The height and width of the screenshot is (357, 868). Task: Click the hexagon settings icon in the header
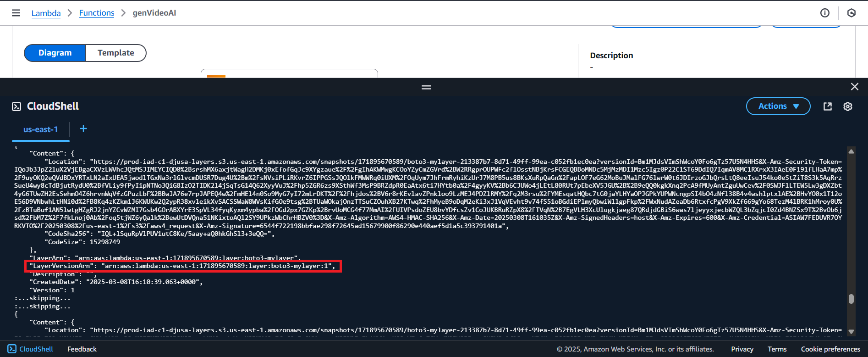pyautogui.click(x=852, y=13)
